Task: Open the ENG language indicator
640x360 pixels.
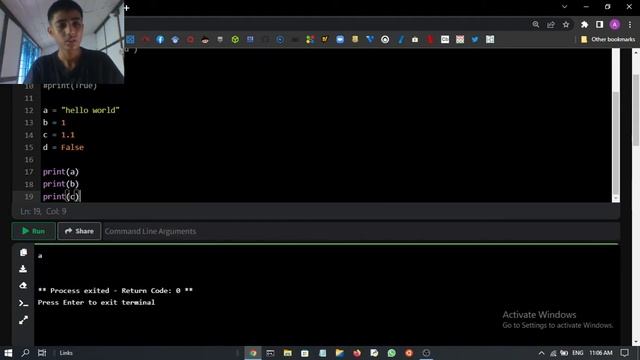Action: pyautogui.click(x=578, y=353)
